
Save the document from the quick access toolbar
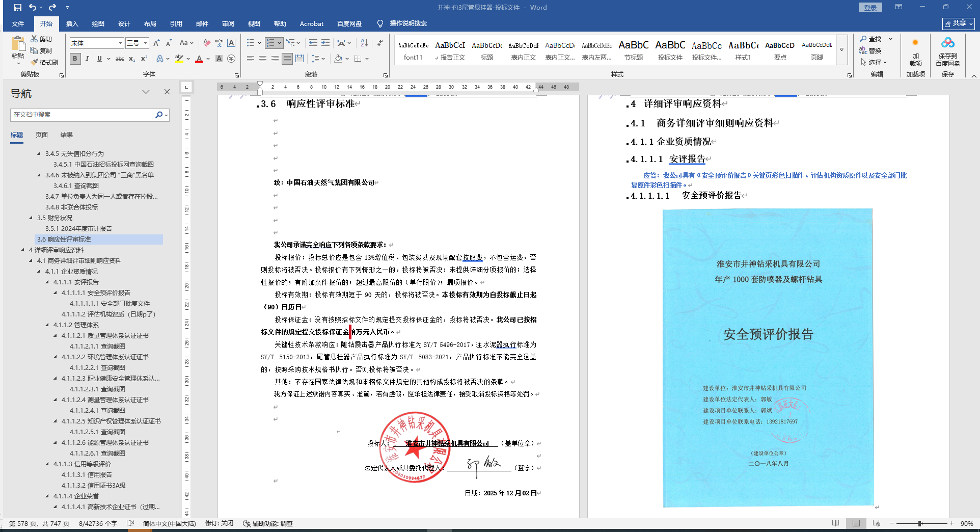click(x=18, y=8)
